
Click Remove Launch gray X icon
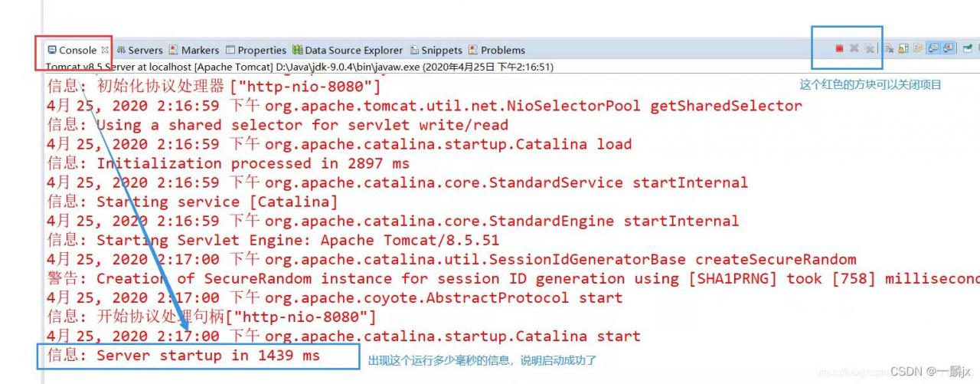pyautogui.click(x=854, y=48)
